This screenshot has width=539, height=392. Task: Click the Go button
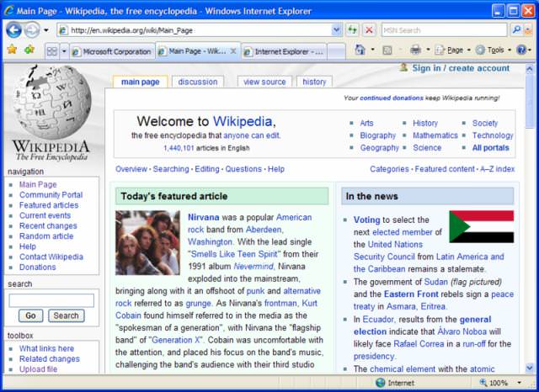click(x=30, y=315)
